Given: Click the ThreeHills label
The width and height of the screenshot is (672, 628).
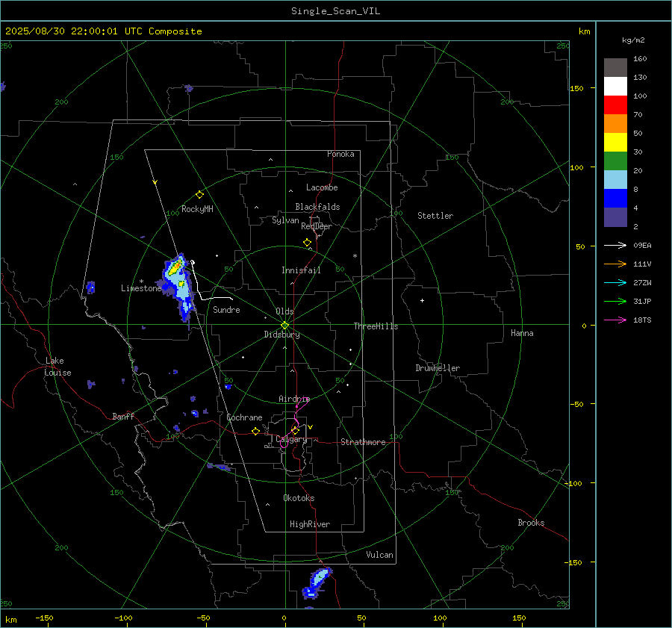Looking at the screenshot, I should pyautogui.click(x=376, y=326).
